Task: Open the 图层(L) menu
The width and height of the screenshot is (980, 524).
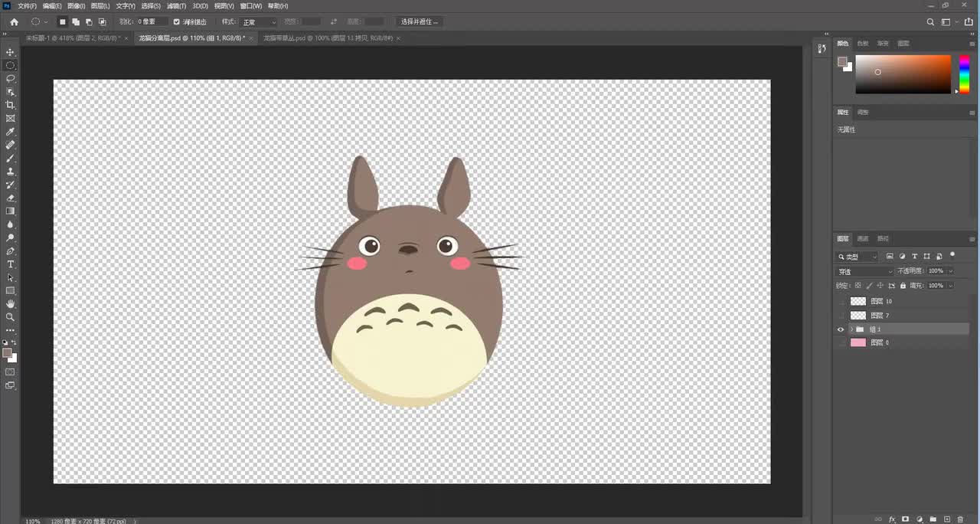Action: [100, 6]
